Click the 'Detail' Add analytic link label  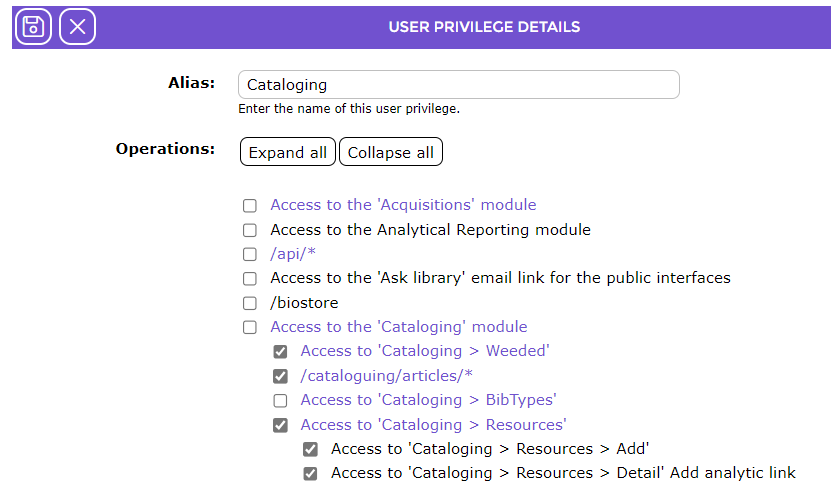pos(563,473)
